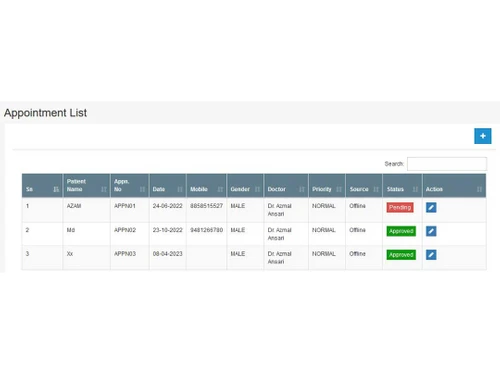500x375 pixels.
Task: Click the blue plus add appointment button
Action: 482,136
